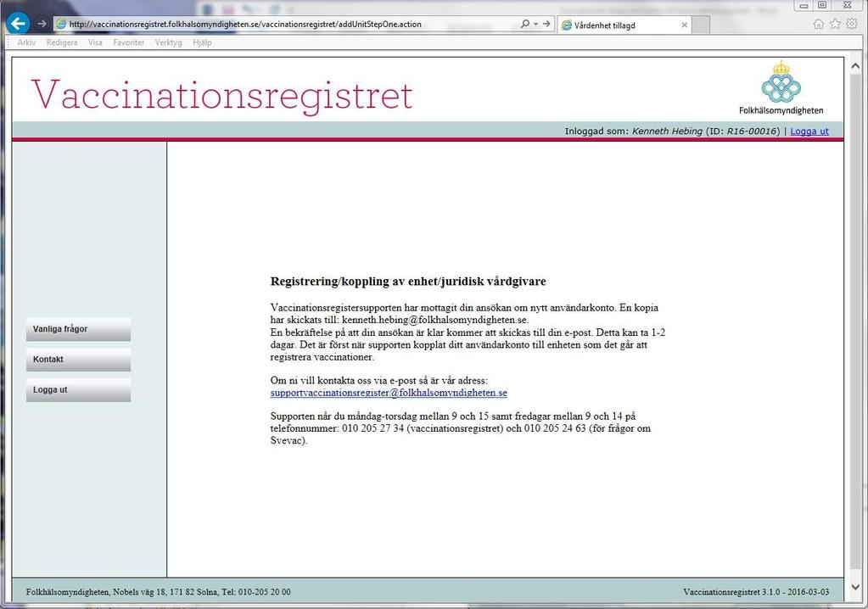Click the search magnifier icon in address bar
The width and height of the screenshot is (868, 609).
click(x=524, y=24)
